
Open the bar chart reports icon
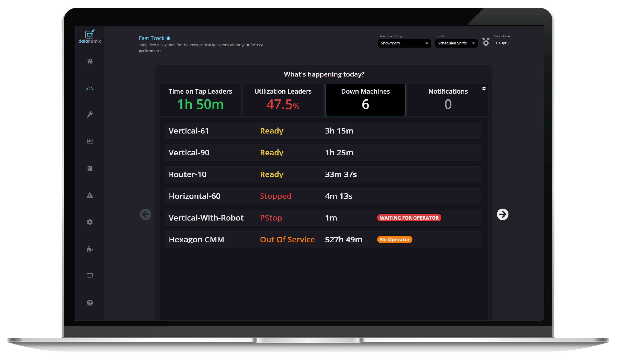click(x=90, y=141)
